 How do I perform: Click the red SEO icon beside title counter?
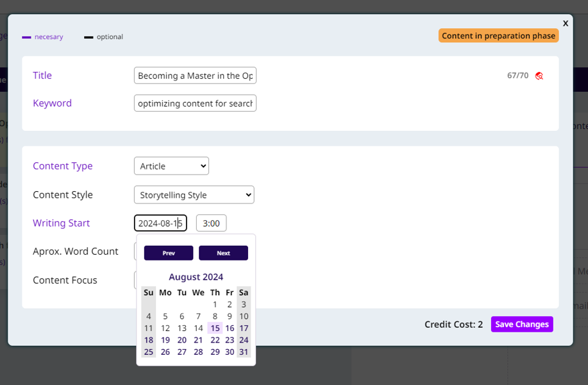539,76
